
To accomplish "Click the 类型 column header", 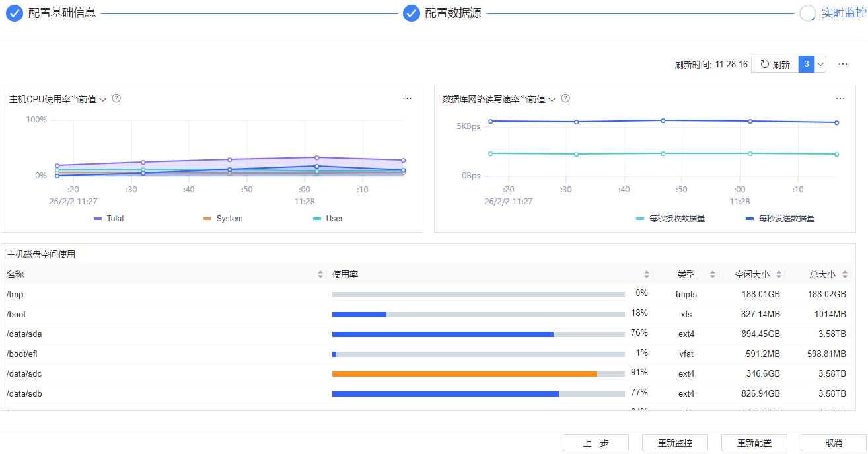I will tap(686, 274).
